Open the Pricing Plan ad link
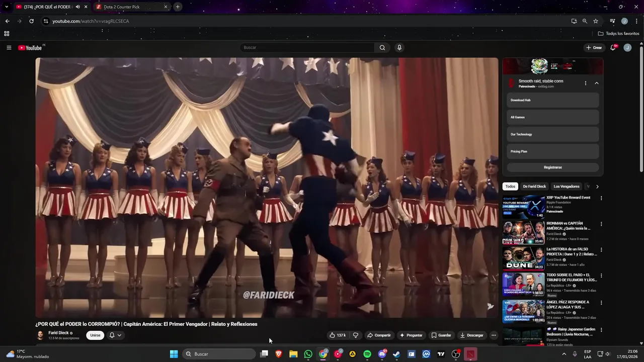This screenshot has width=644, height=362. [x=553, y=151]
